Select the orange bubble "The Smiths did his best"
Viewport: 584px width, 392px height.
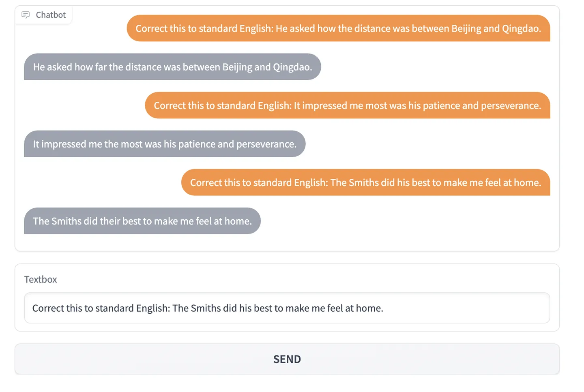pyautogui.click(x=365, y=182)
